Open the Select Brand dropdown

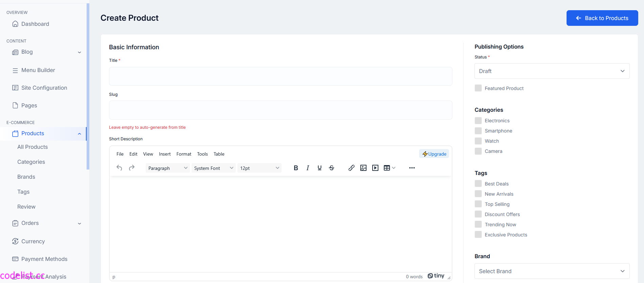(x=552, y=271)
